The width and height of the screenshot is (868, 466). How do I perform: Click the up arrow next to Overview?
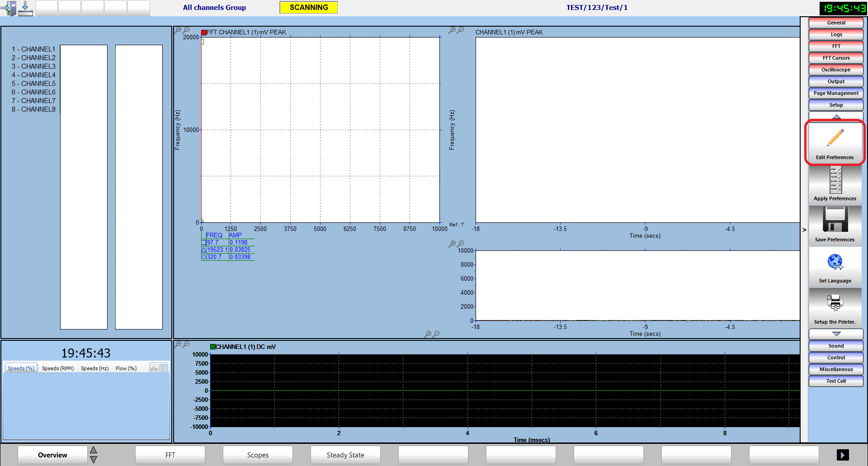(x=94, y=450)
